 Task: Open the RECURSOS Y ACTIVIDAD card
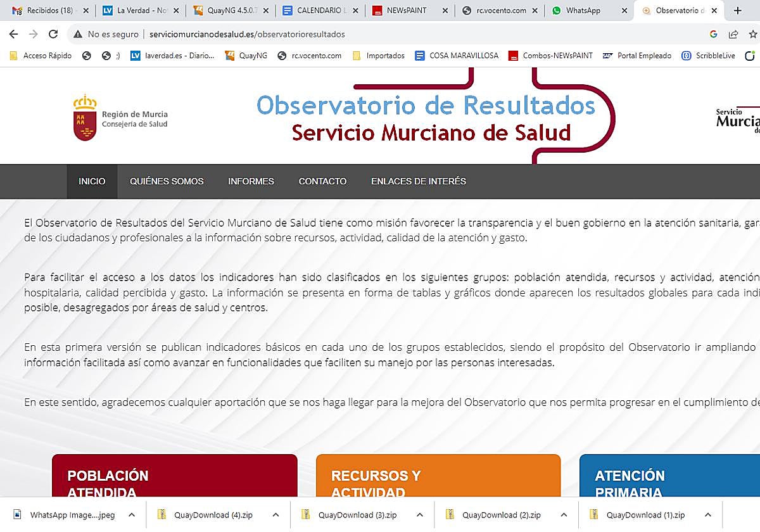click(x=438, y=483)
